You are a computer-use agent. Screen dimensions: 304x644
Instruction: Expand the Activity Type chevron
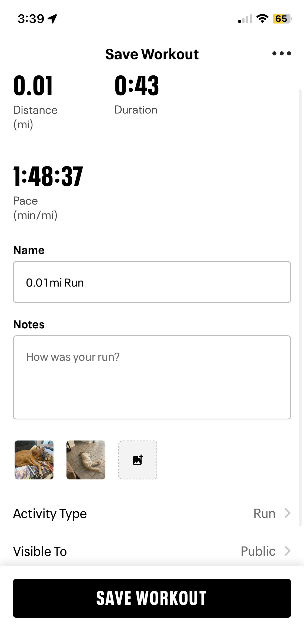pos(288,513)
